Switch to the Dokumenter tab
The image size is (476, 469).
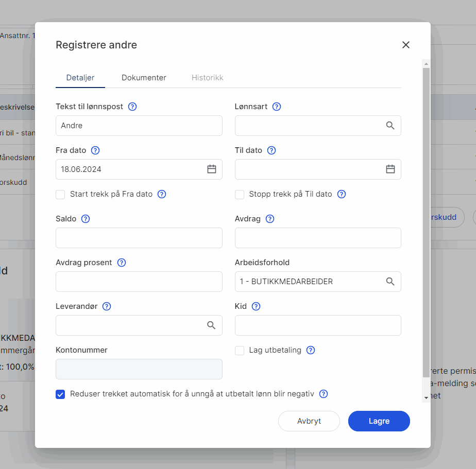coord(144,78)
